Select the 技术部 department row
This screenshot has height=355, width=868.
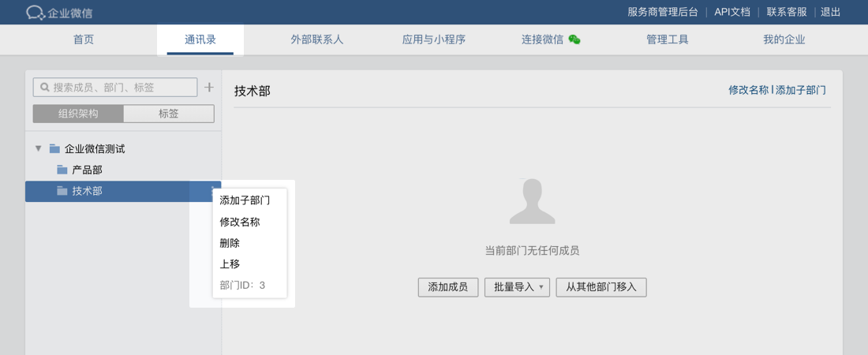coord(123,190)
